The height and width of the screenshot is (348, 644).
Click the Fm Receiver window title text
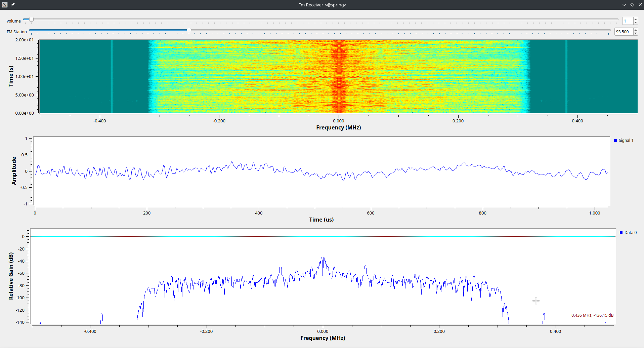click(x=322, y=5)
